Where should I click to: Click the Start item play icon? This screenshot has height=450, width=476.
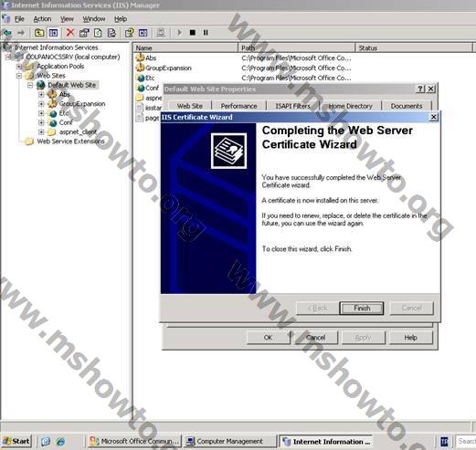(179, 33)
